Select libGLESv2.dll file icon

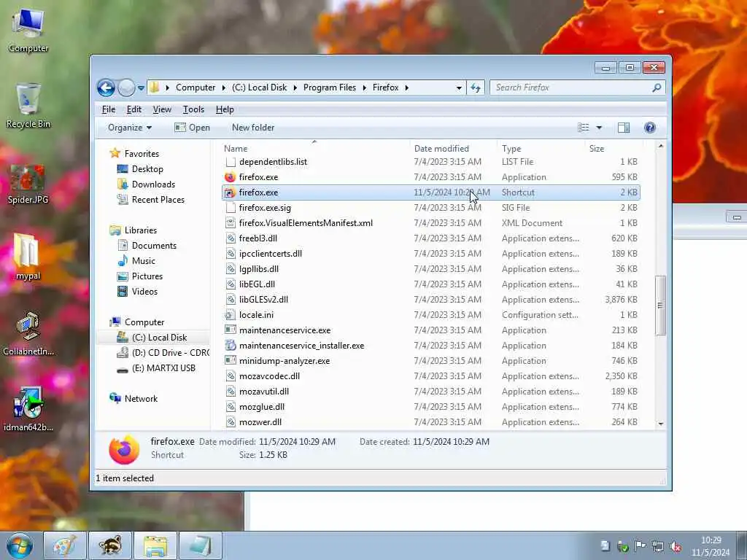pos(230,300)
